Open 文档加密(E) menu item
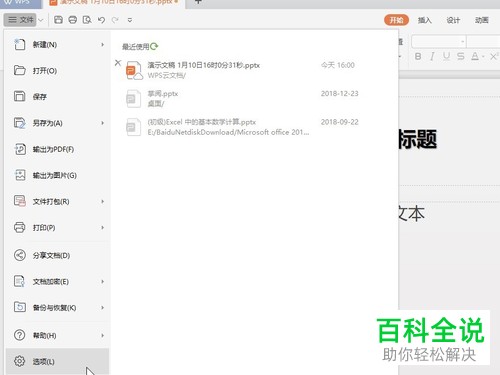This screenshot has width=500, height=375. coord(58,281)
